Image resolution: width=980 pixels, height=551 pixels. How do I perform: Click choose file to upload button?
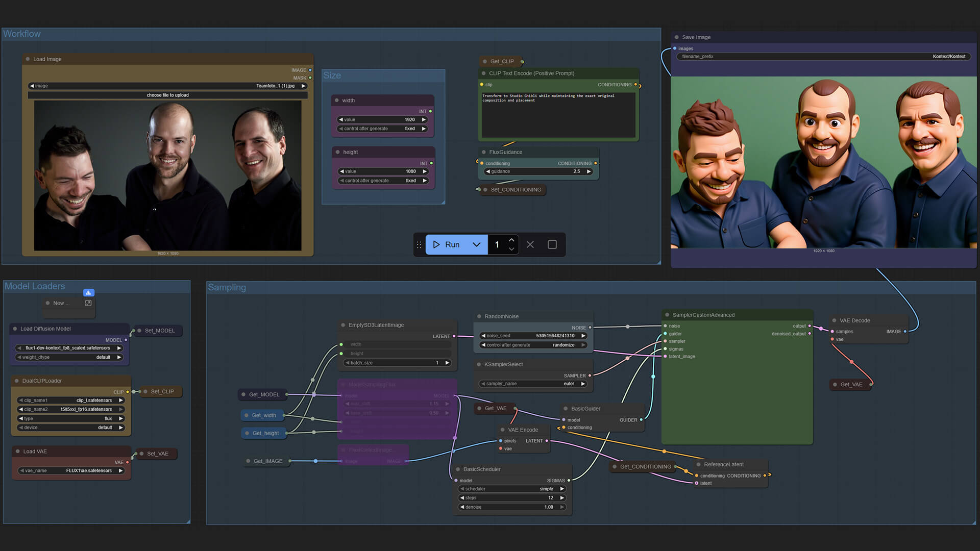[x=167, y=95]
